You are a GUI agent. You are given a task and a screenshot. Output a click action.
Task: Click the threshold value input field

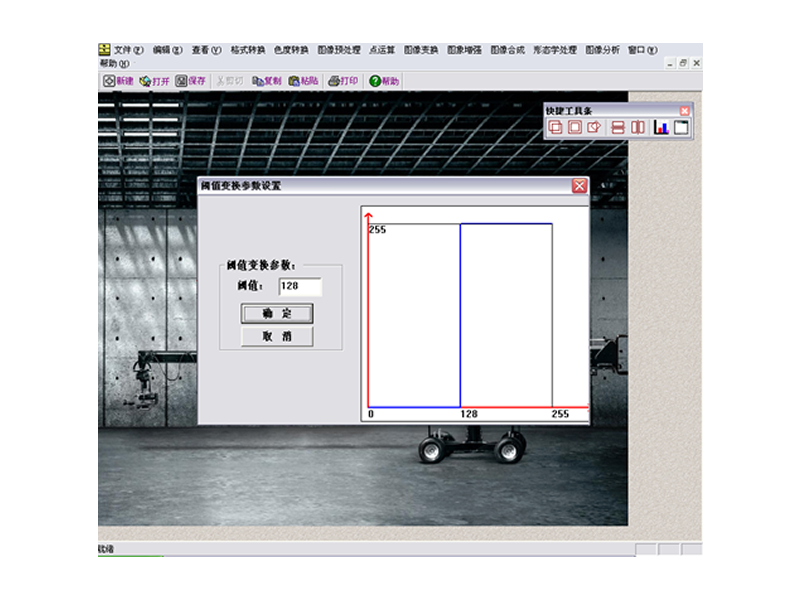point(300,287)
